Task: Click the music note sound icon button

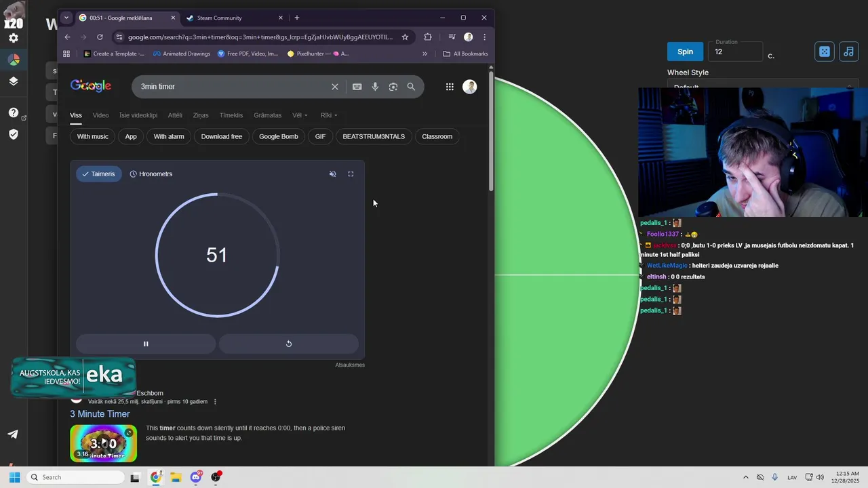Action: click(848, 52)
